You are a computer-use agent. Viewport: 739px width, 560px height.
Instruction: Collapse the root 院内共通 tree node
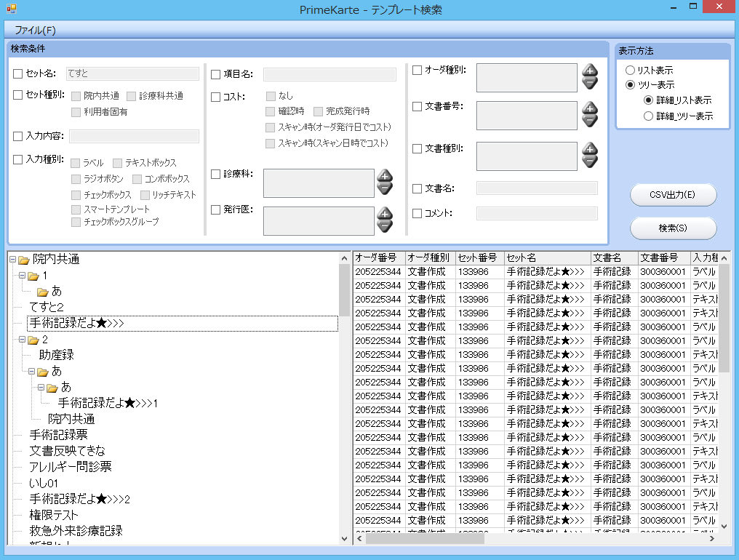click(x=12, y=259)
